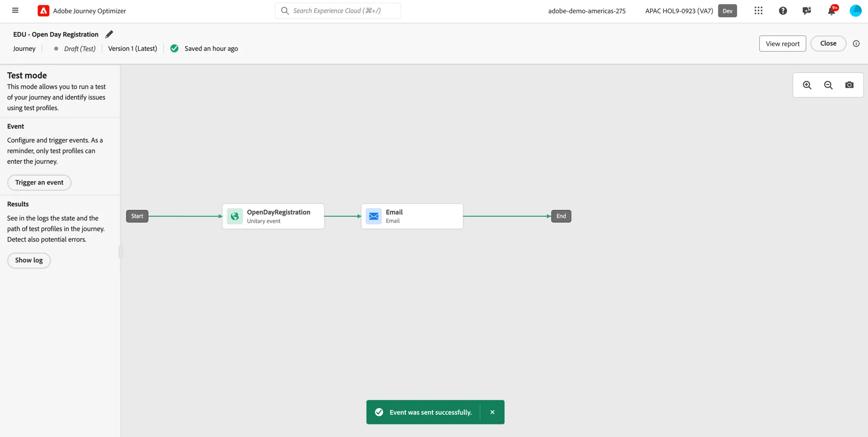Focus the Search Experience Cloud field

tap(338, 11)
